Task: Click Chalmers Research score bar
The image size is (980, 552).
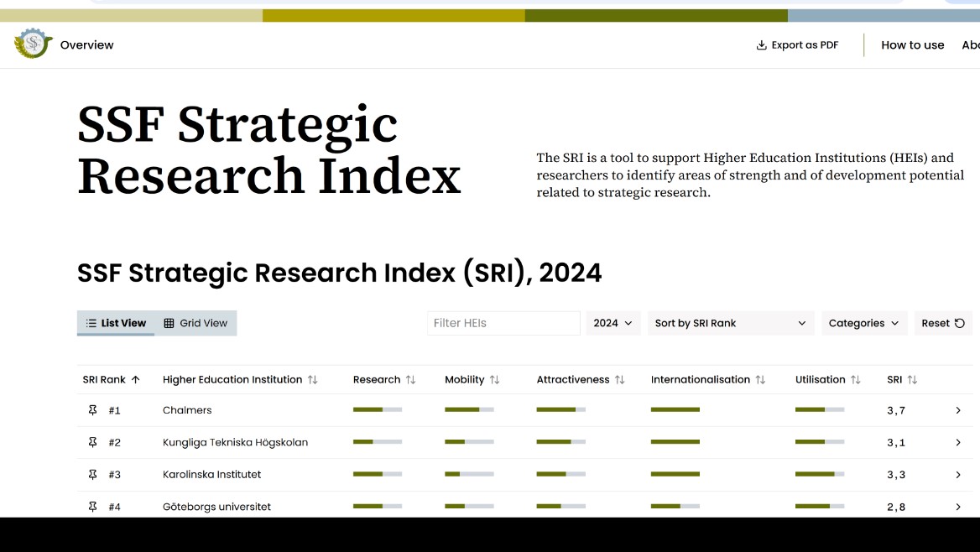Action: click(378, 409)
